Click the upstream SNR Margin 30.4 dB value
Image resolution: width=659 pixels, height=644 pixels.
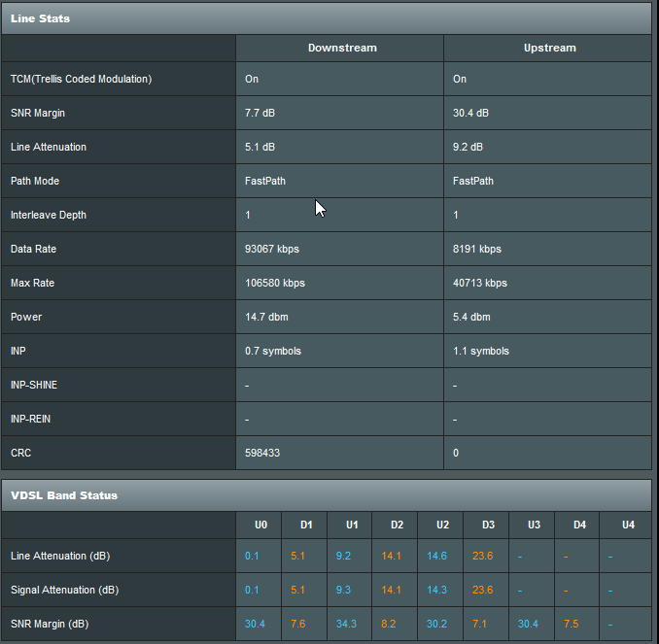(x=470, y=113)
